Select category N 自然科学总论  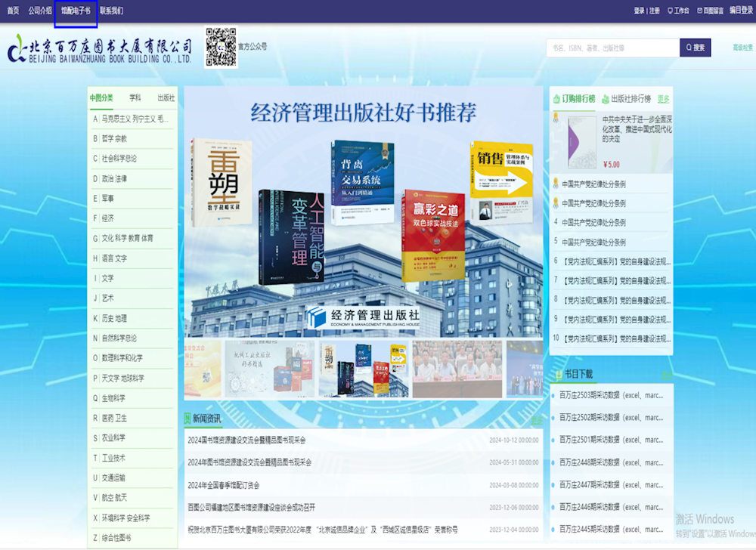pyautogui.click(x=132, y=338)
